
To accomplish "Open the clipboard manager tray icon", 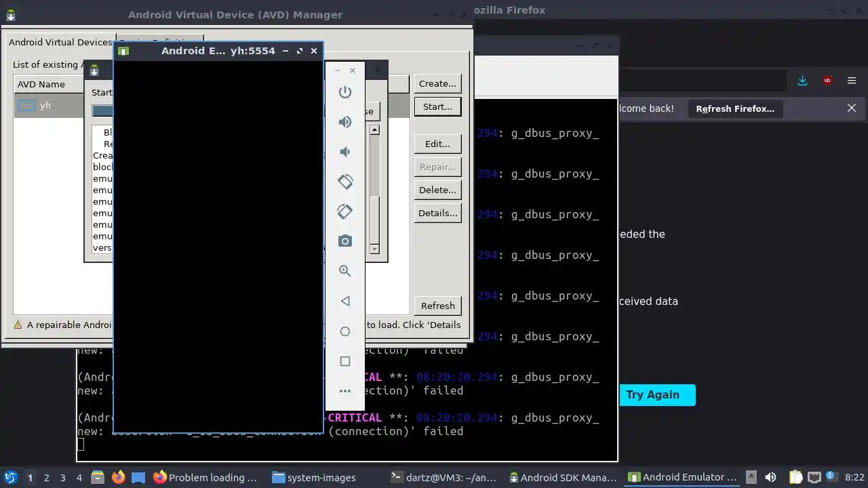I will point(795,477).
